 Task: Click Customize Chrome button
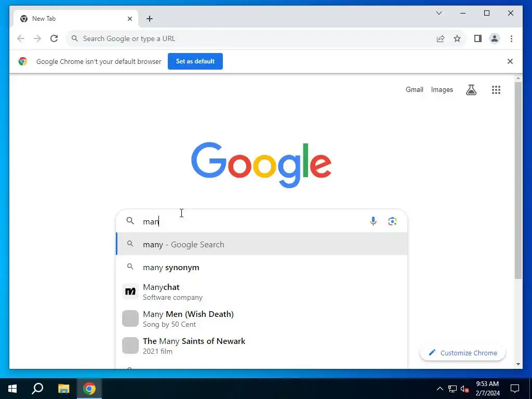462,353
